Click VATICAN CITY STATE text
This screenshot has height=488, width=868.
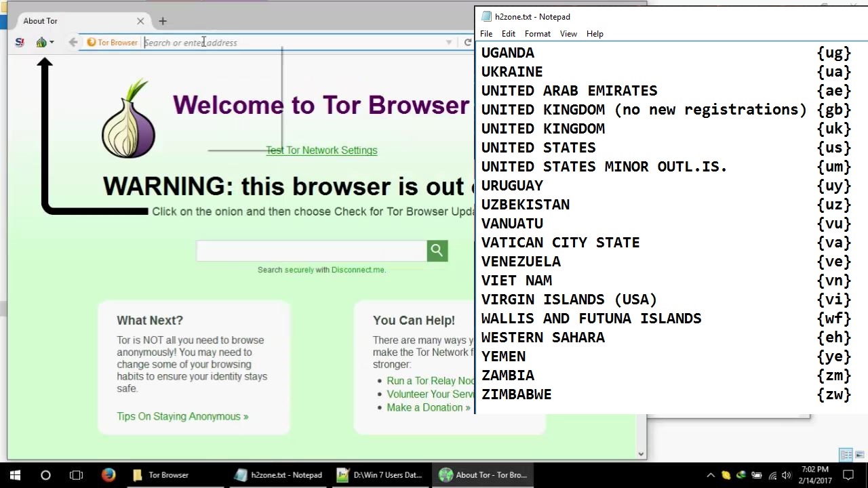560,243
